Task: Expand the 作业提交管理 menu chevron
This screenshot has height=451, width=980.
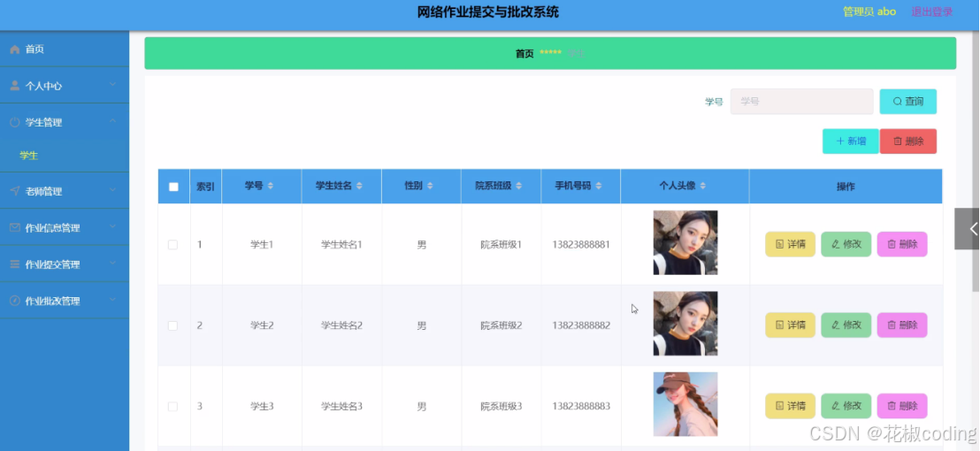Action: 112,263
